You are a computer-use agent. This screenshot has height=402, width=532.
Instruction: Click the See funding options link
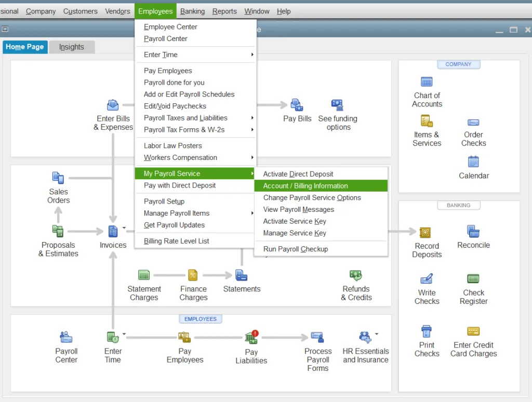point(338,123)
